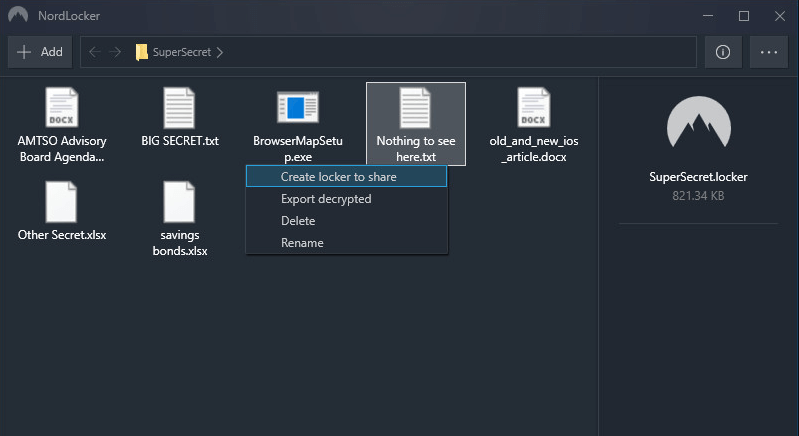Go forward with the right arrow

[x=116, y=52]
